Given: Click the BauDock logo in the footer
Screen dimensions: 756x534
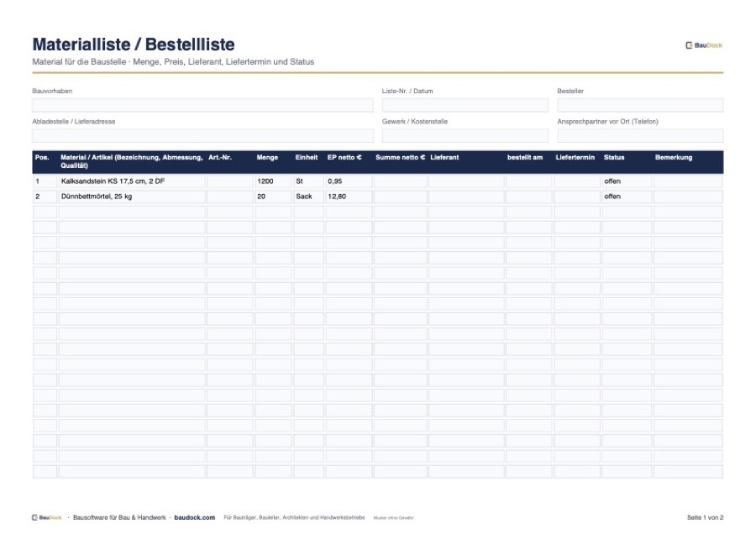Looking at the screenshot, I should 47,517.
